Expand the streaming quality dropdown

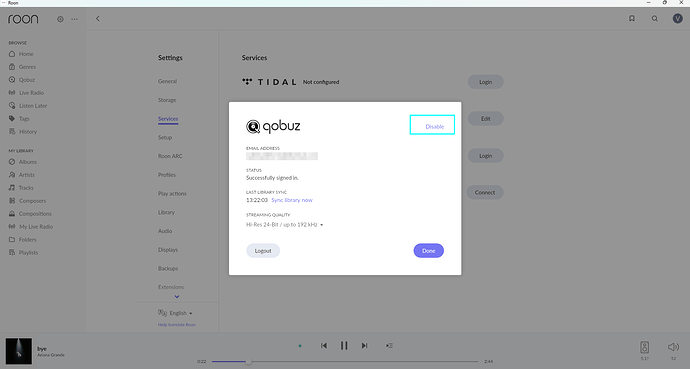coord(284,225)
